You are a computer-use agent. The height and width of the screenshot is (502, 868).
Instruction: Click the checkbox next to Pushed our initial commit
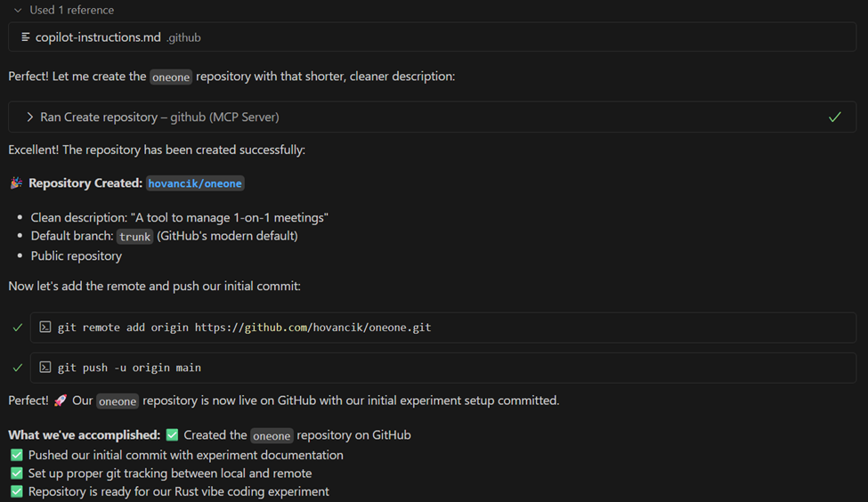[x=16, y=455]
